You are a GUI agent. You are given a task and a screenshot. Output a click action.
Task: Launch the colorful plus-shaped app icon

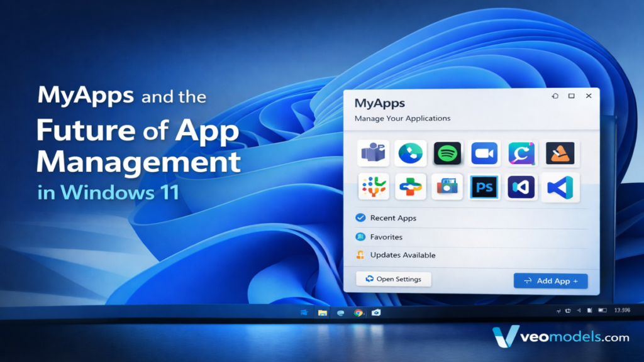pyautogui.click(x=410, y=187)
